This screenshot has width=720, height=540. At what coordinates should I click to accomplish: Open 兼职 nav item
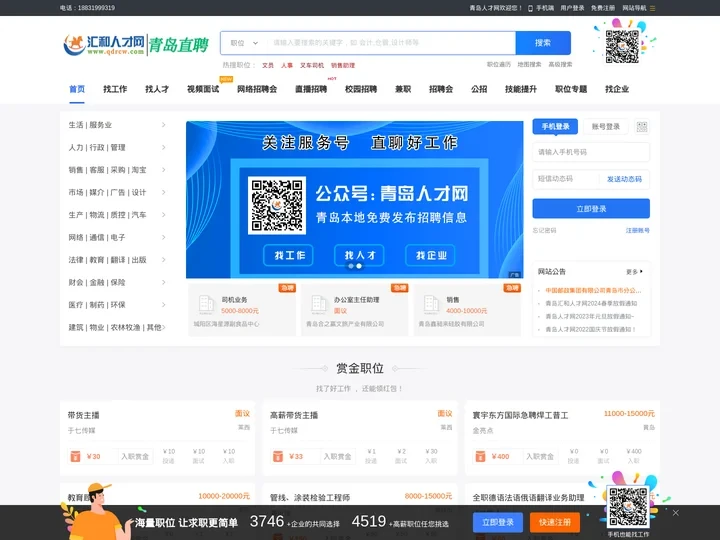403,89
